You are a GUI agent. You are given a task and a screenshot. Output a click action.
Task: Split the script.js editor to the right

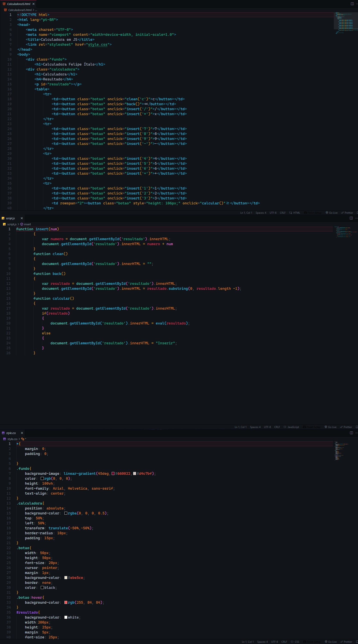coord(351,218)
